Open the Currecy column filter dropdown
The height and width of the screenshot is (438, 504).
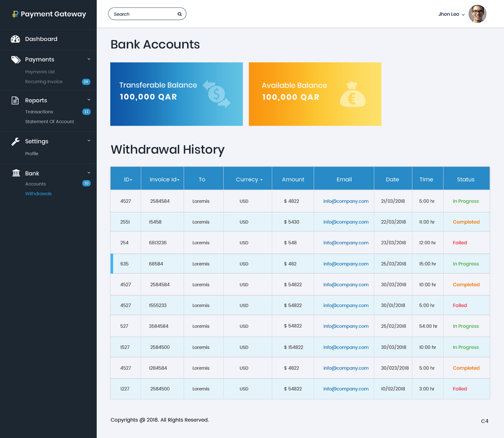tap(249, 180)
